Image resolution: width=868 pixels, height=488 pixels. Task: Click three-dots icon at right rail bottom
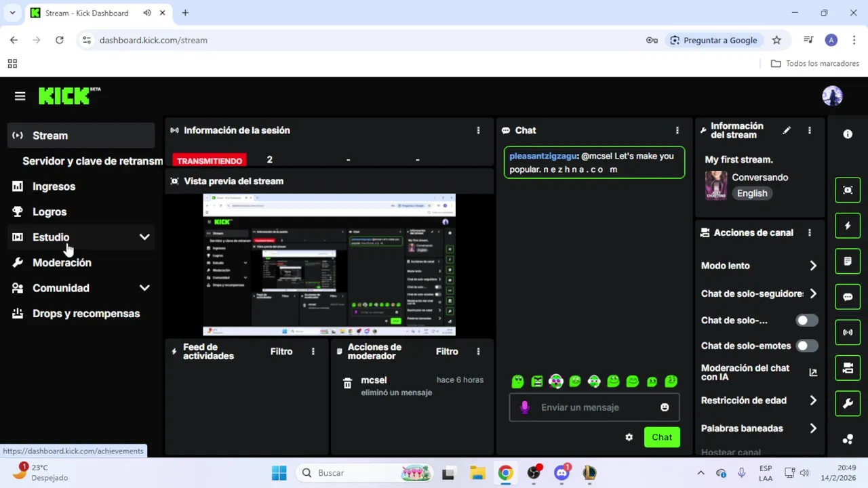848,439
